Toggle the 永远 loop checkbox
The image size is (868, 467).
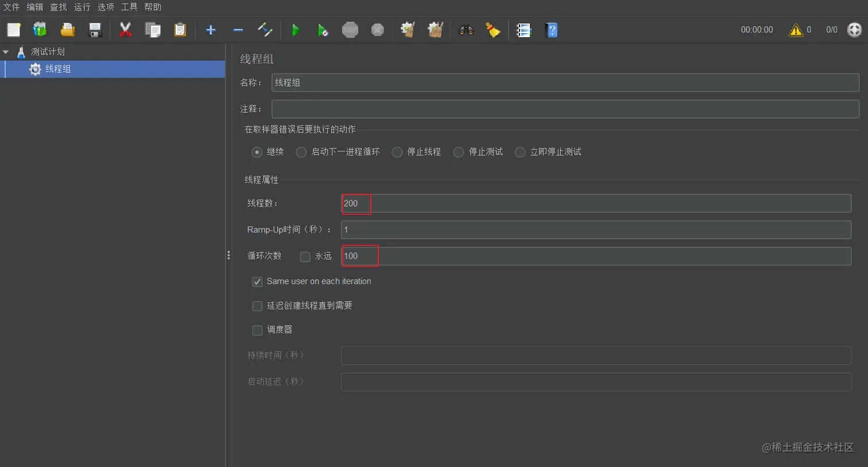tap(305, 256)
